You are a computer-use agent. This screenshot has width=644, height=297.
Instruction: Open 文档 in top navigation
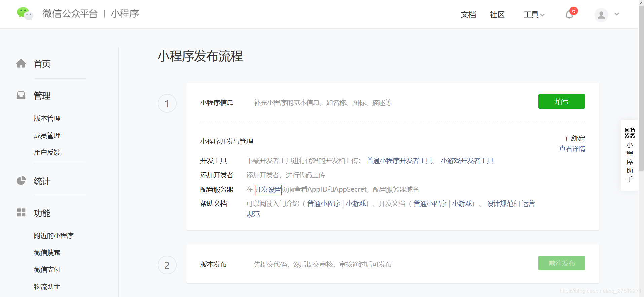coord(468,15)
